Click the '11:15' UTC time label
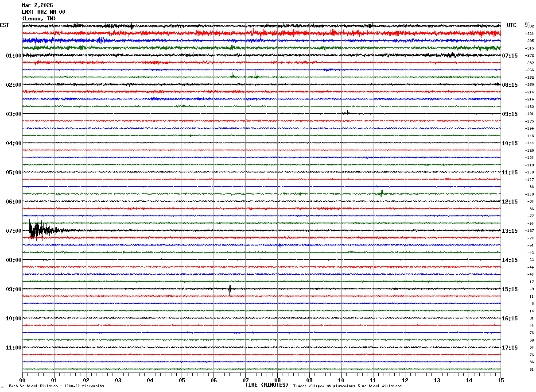Image resolution: width=536 pixels, height=392 pixels. pos(510,173)
